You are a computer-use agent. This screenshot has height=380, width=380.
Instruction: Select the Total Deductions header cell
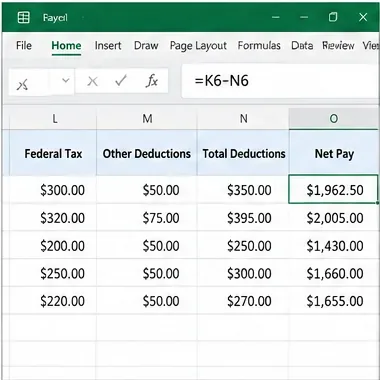point(243,153)
